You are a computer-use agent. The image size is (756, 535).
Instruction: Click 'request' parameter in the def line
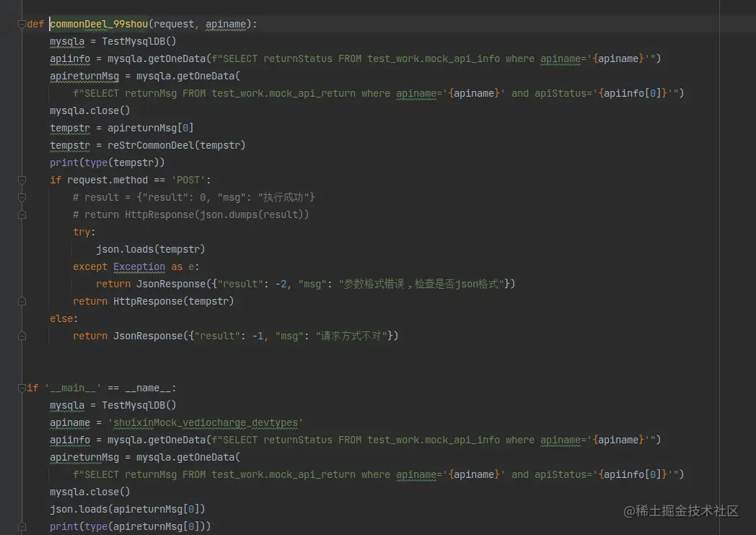[174, 24]
